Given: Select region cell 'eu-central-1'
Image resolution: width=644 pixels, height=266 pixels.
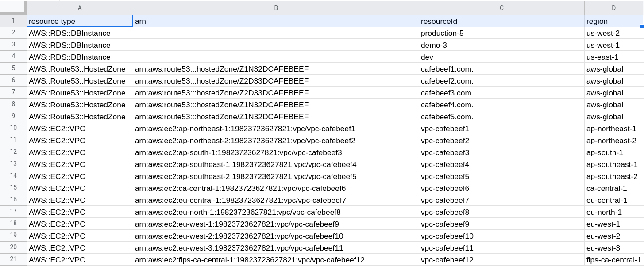Looking at the screenshot, I should [x=614, y=200].
